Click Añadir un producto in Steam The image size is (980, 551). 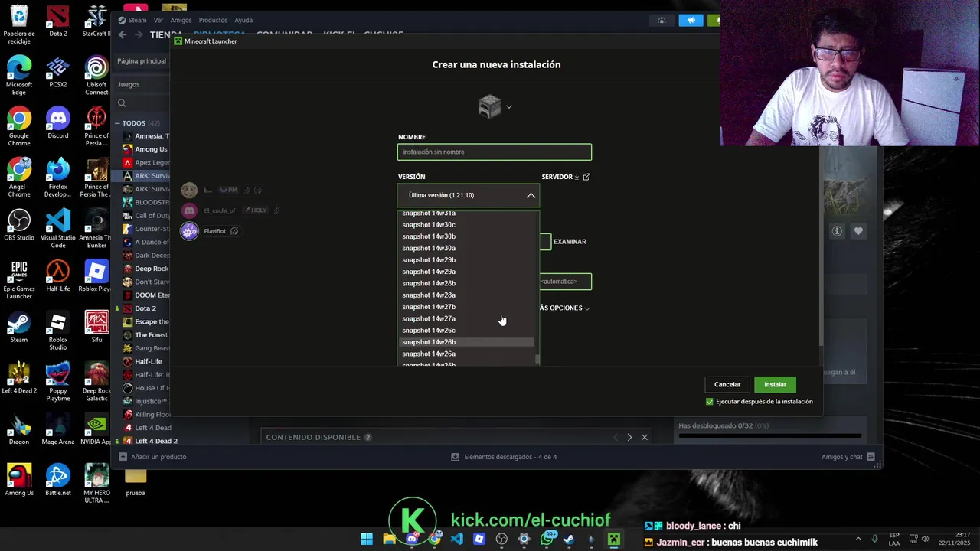tap(152, 457)
